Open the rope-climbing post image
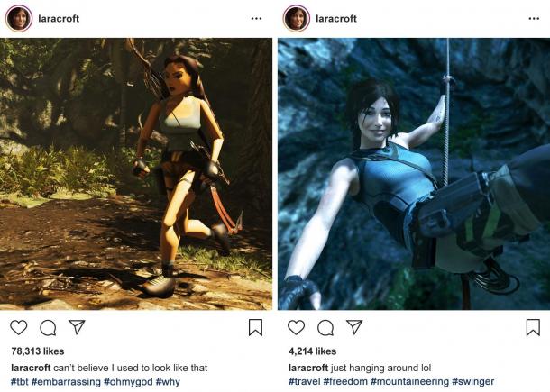The width and height of the screenshot is (550, 392). (414, 174)
